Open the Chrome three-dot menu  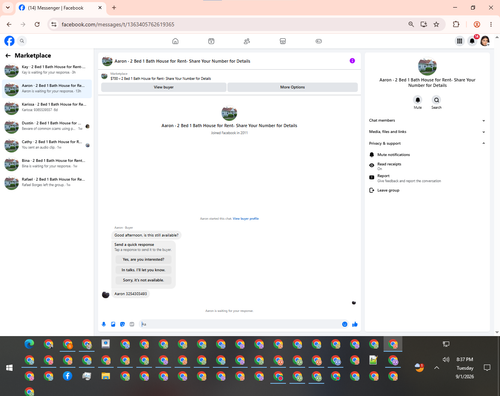point(491,24)
